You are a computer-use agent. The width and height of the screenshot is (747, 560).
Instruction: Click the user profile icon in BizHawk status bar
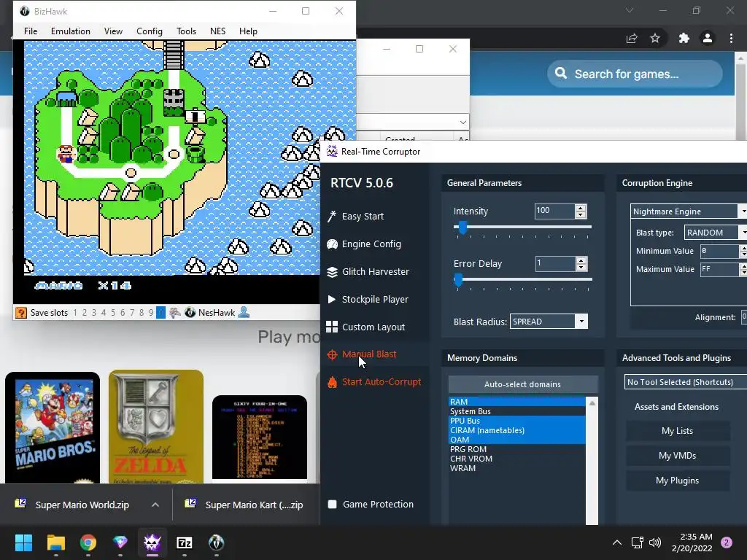[x=244, y=312]
